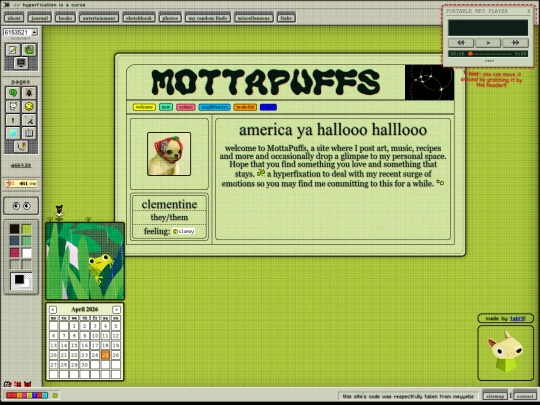The image size is (540, 405).
Task: Click the constellation animation in header
Action: (x=429, y=82)
